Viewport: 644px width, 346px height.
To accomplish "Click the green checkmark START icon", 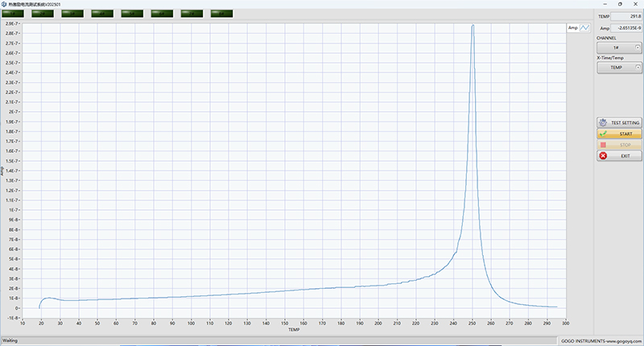I will pyautogui.click(x=602, y=134).
